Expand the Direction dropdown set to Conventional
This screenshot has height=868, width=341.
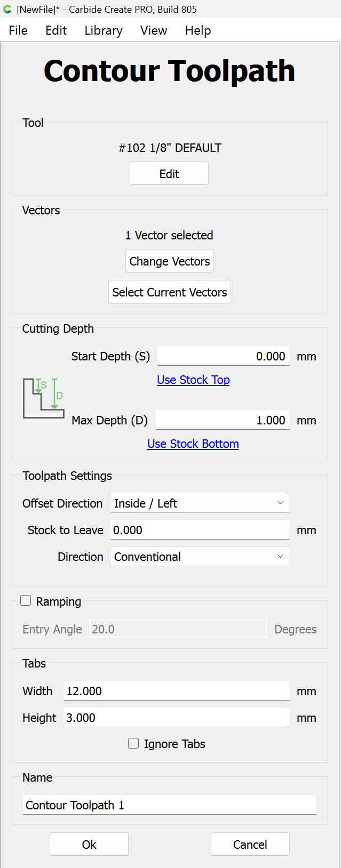[200, 556]
